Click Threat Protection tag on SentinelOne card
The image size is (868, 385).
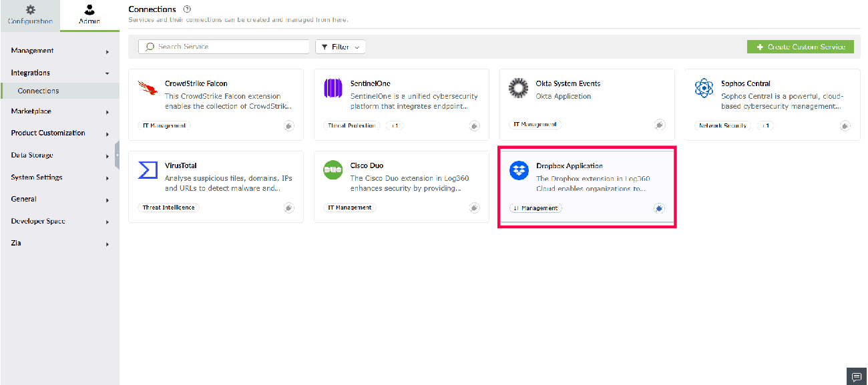(352, 125)
